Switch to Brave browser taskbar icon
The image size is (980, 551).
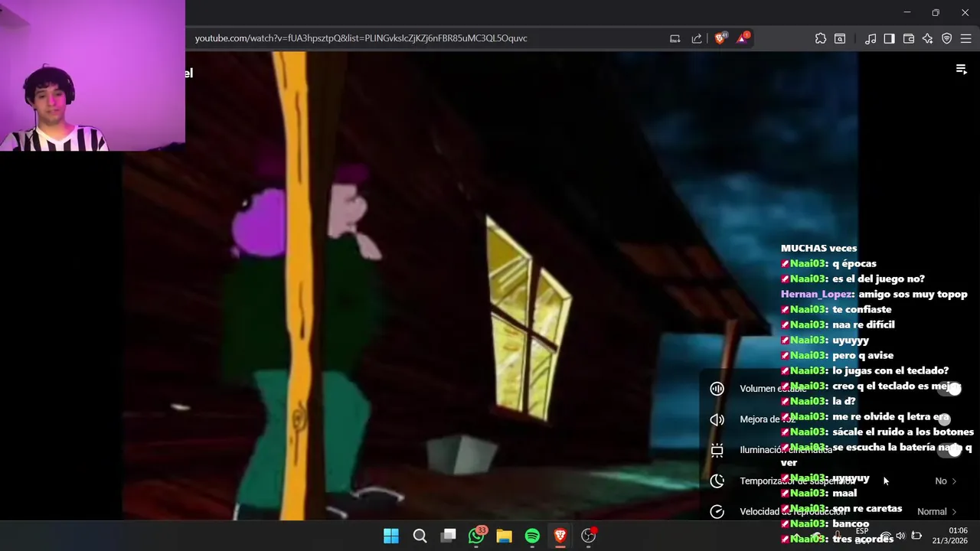point(560,536)
